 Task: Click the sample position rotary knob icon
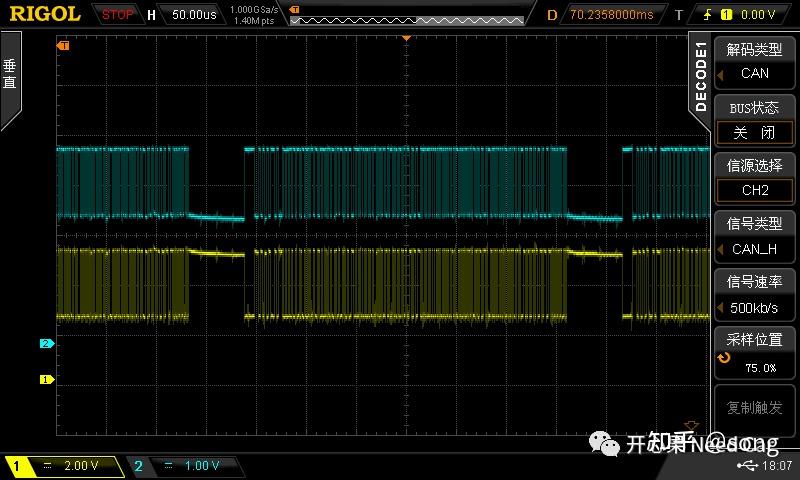pos(724,358)
